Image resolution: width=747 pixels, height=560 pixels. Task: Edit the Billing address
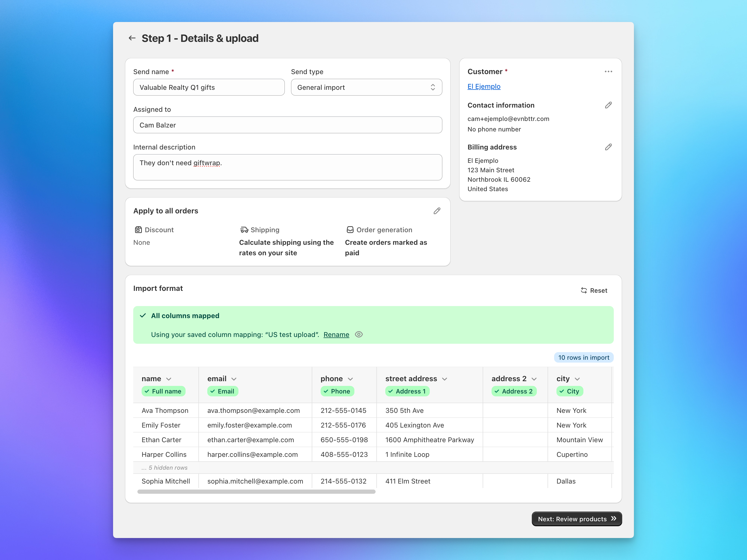[608, 147]
